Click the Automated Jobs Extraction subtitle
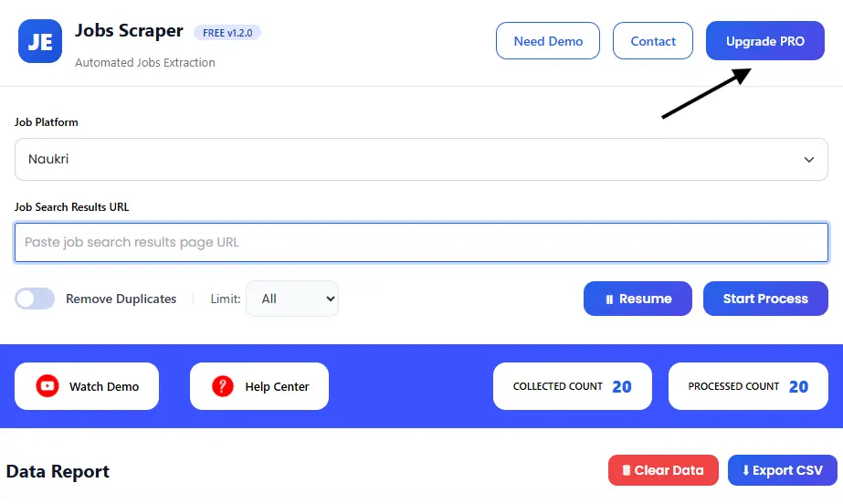Screen dimensions: 843x504 [145, 62]
